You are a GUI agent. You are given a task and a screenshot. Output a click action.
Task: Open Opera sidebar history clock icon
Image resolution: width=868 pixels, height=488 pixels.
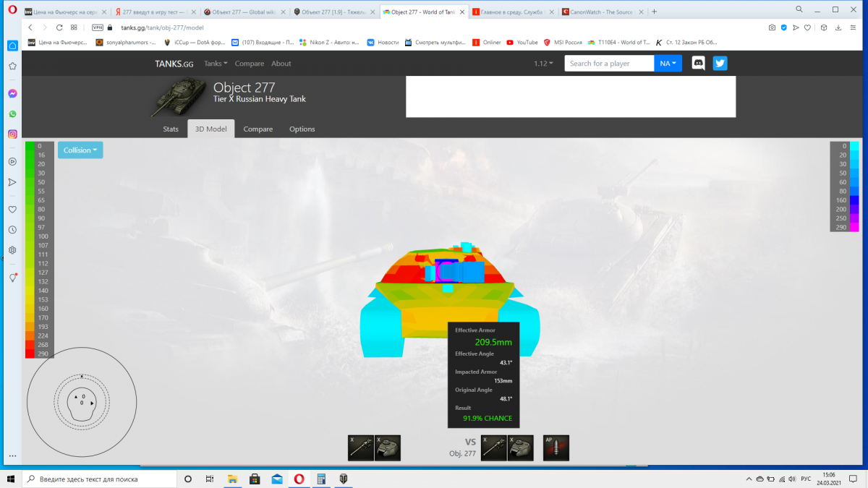[12, 230]
